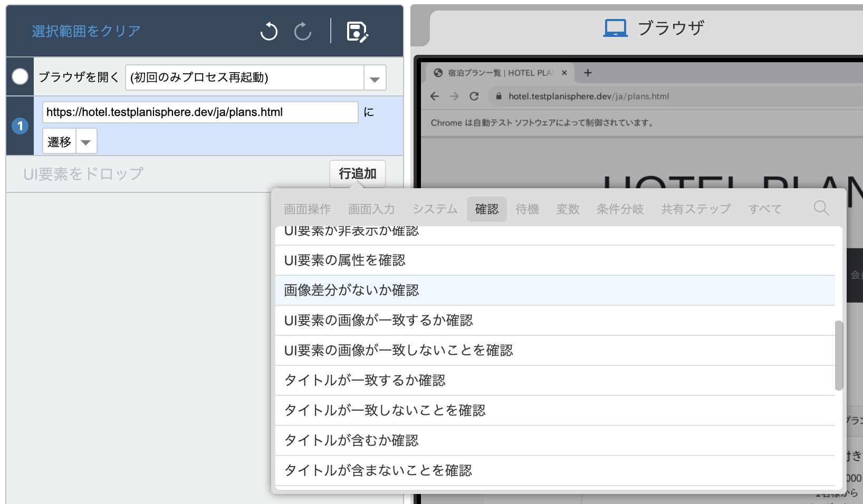This screenshot has width=863, height=504.
Task: Click the ブラウザ panel heading text
Action: [x=671, y=28]
